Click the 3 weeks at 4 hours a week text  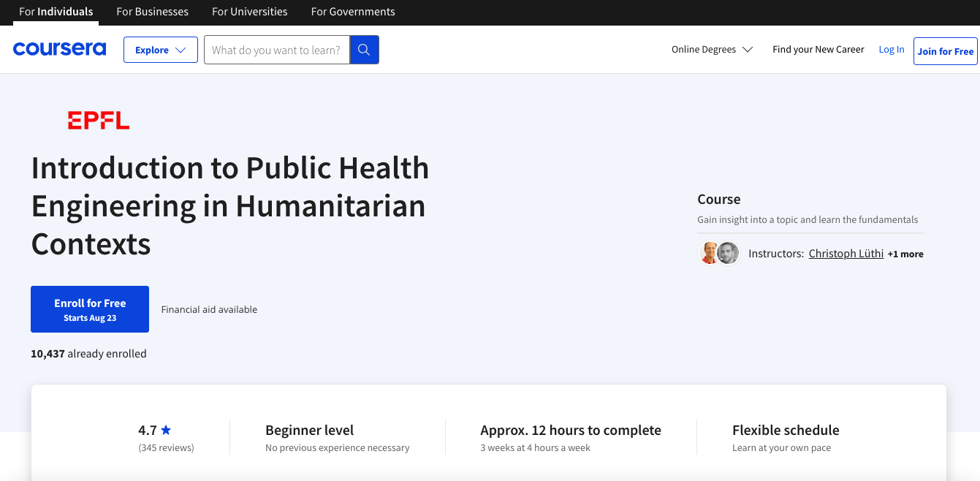[x=535, y=447]
